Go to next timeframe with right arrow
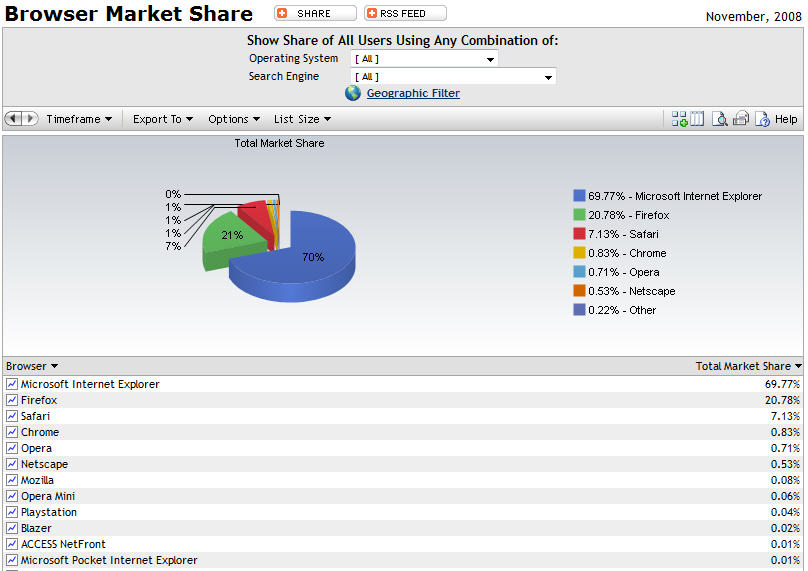The height and width of the screenshot is (571, 808). click(x=30, y=119)
